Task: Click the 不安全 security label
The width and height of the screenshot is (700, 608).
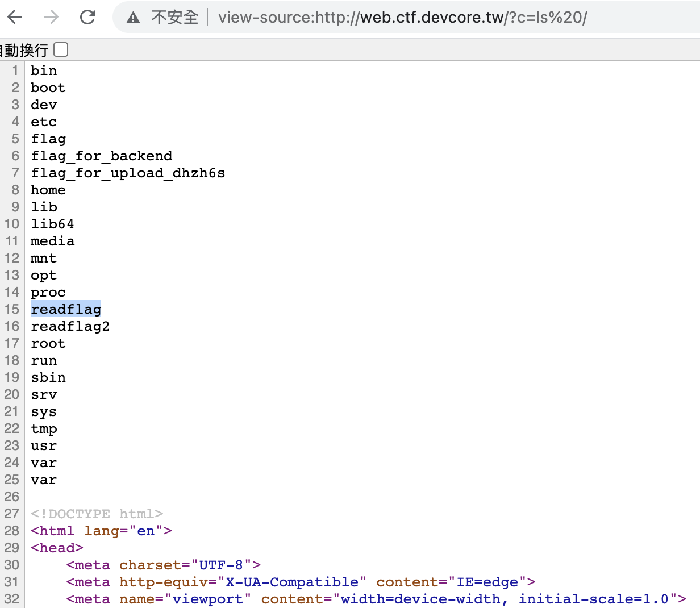Action: tap(174, 18)
